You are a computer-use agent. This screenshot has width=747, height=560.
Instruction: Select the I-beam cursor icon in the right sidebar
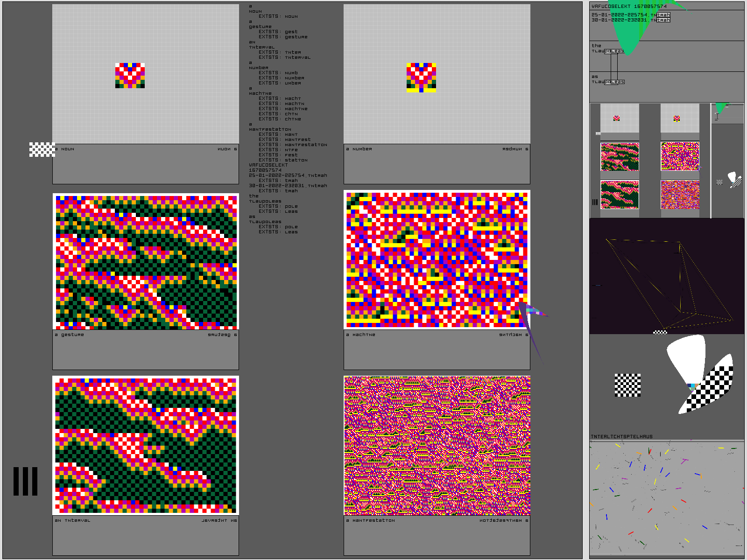click(717, 116)
